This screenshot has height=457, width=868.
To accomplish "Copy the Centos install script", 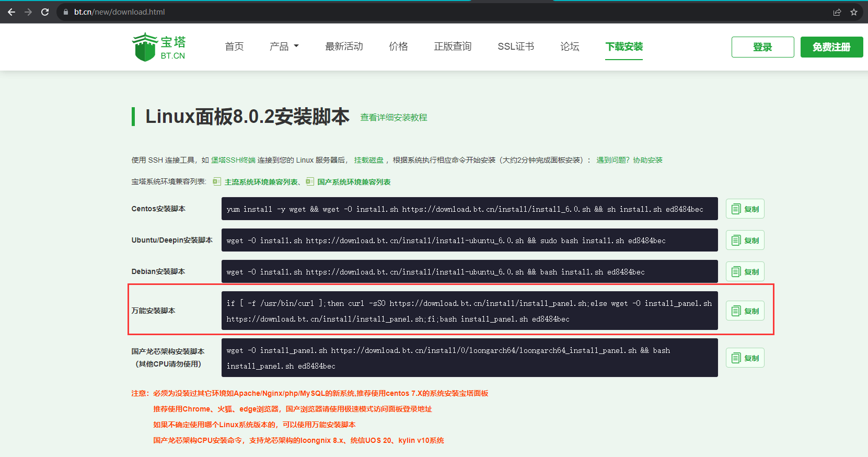I will tap(745, 209).
